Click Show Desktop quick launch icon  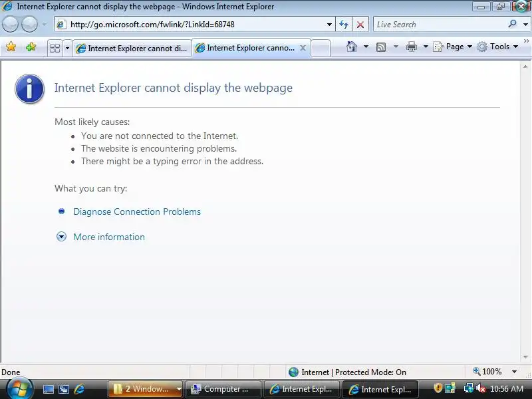(48, 389)
